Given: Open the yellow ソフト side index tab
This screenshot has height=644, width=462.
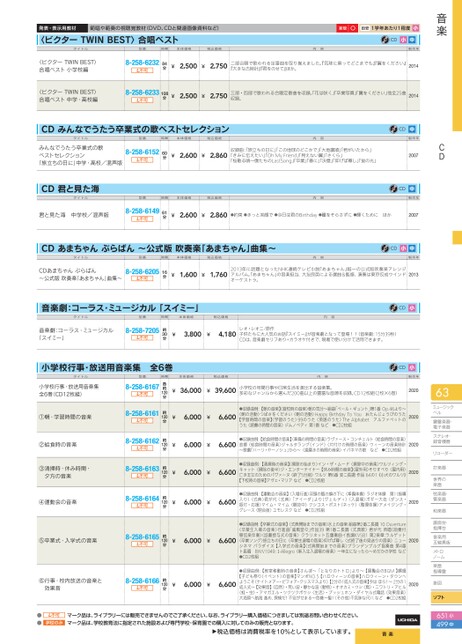Looking at the screenshot, I should tap(446, 598).
